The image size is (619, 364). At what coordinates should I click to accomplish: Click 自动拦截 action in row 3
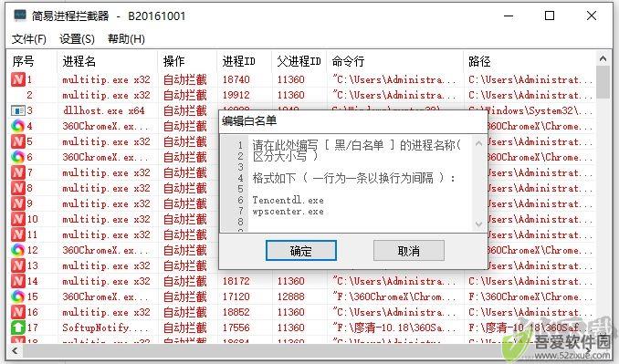[x=185, y=110]
